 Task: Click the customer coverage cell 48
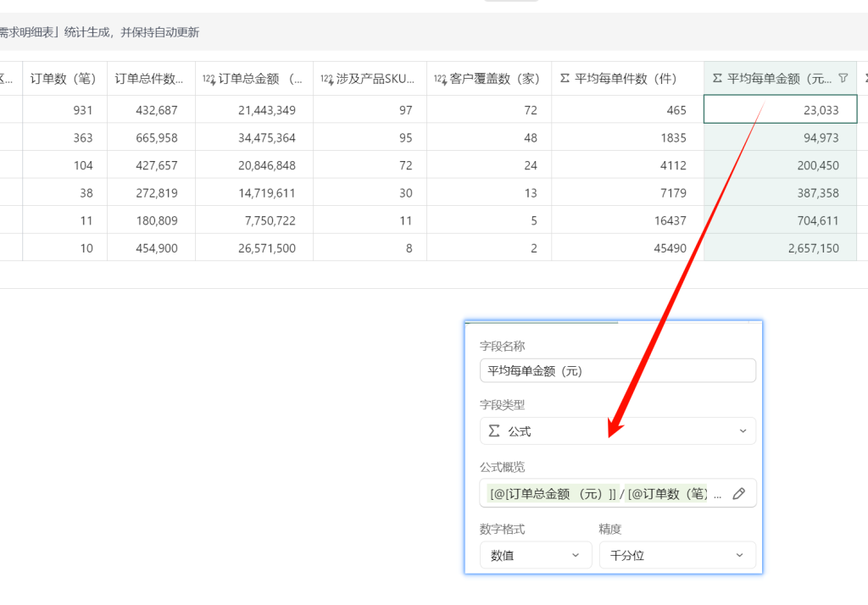(x=489, y=137)
